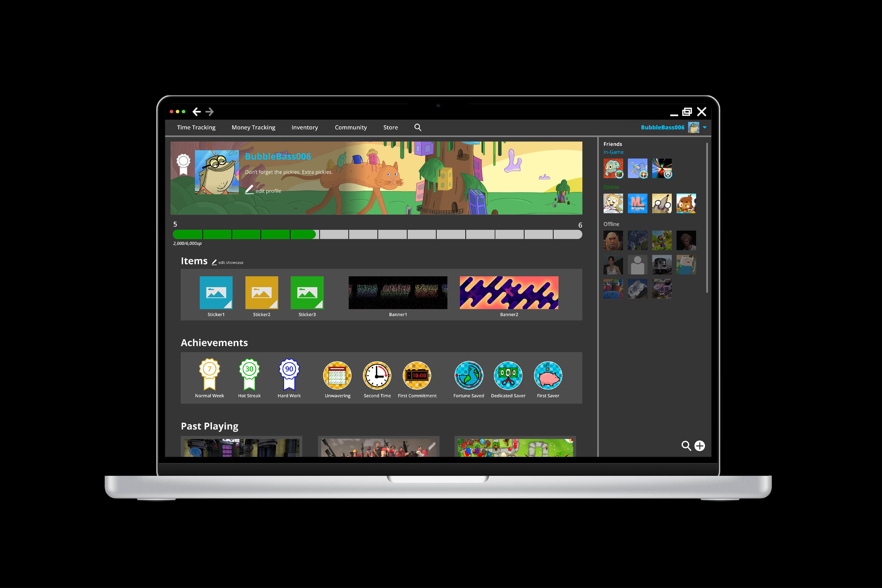The width and height of the screenshot is (882, 588).
Task: Click the In-Game friends heading
Action: [x=613, y=152]
